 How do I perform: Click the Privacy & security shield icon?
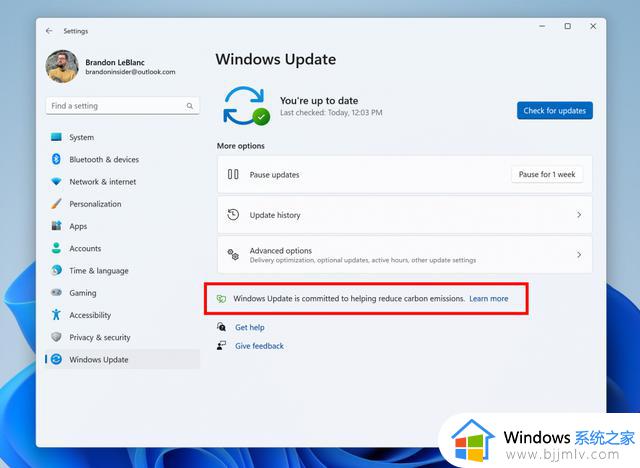[x=56, y=337]
